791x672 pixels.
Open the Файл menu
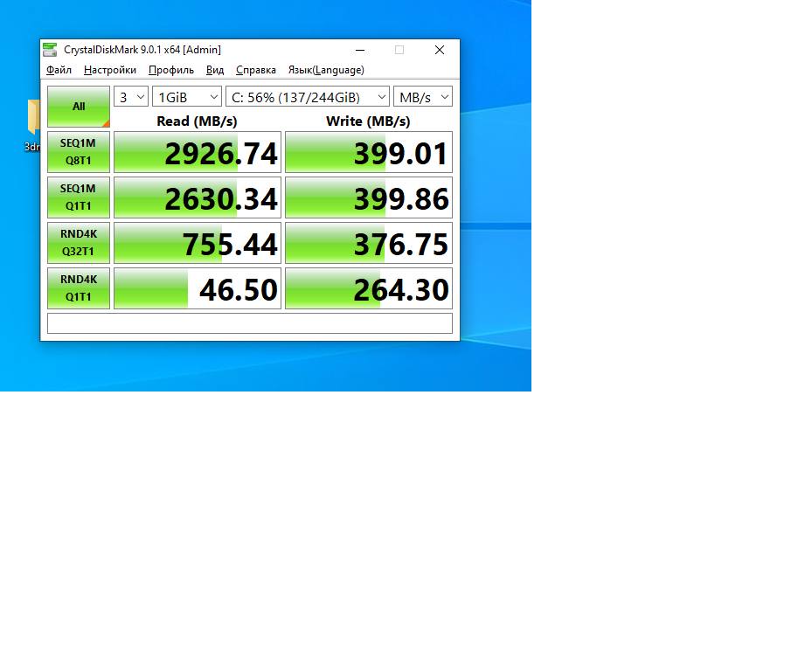tap(59, 70)
